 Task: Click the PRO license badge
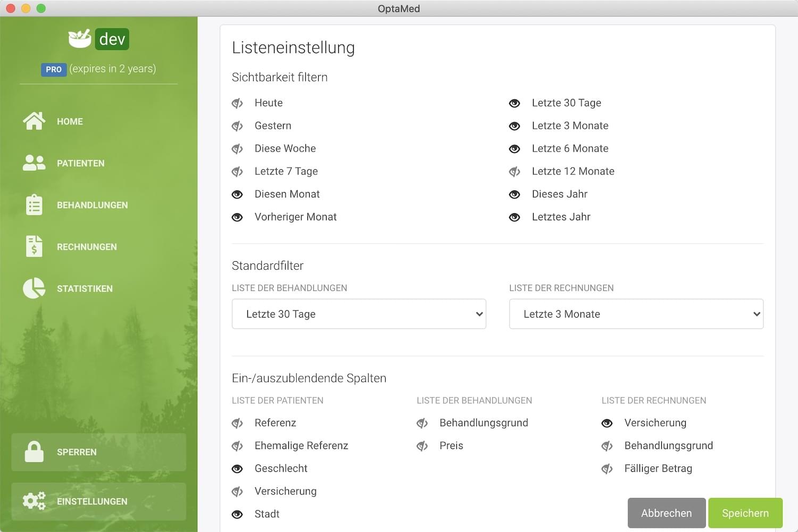(x=54, y=69)
